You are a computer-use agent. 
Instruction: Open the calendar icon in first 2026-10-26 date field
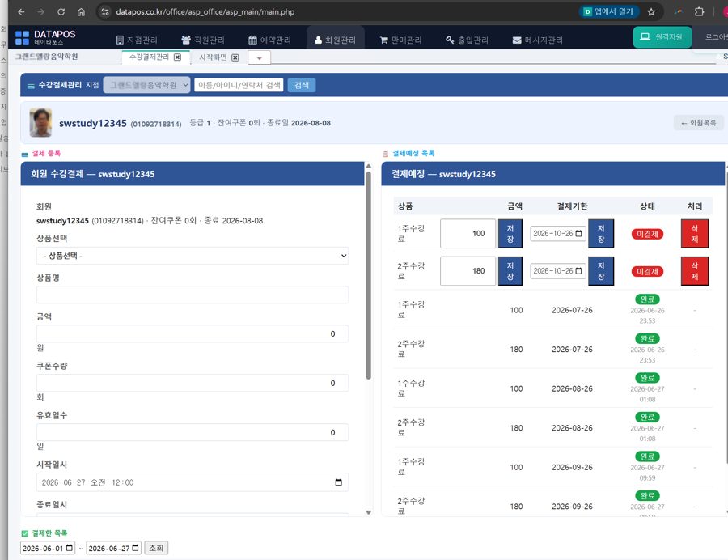tap(578, 234)
